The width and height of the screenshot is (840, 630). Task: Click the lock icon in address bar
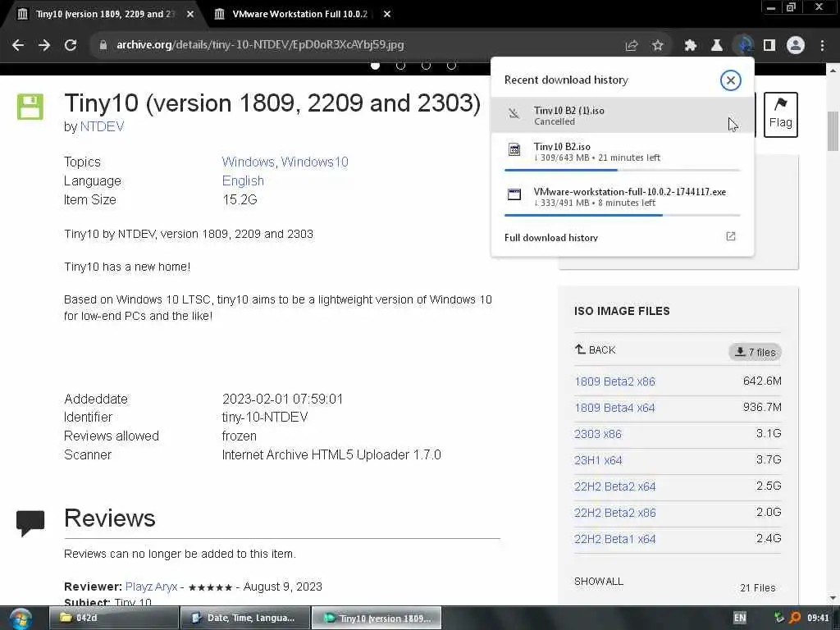click(x=103, y=45)
